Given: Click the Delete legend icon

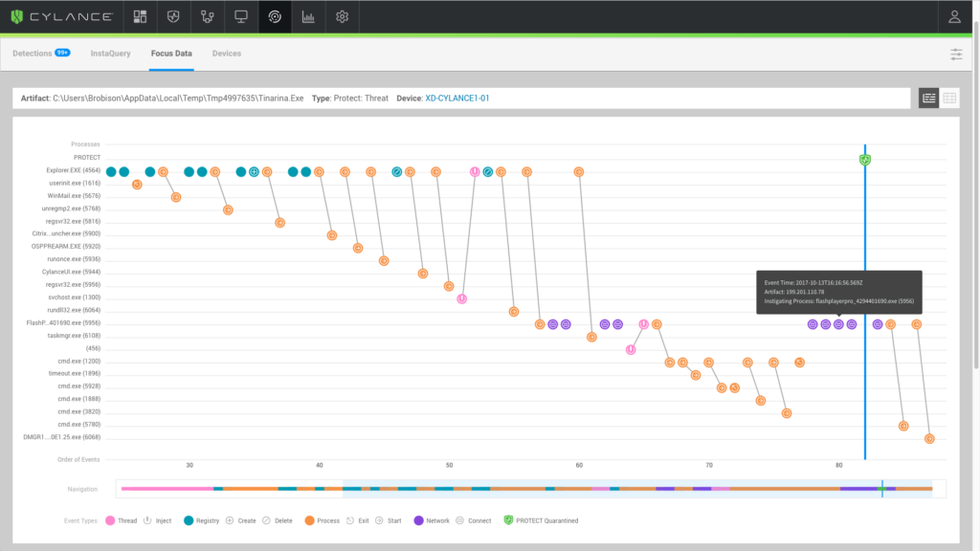Looking at the screenshot, I should coord(266,520).
